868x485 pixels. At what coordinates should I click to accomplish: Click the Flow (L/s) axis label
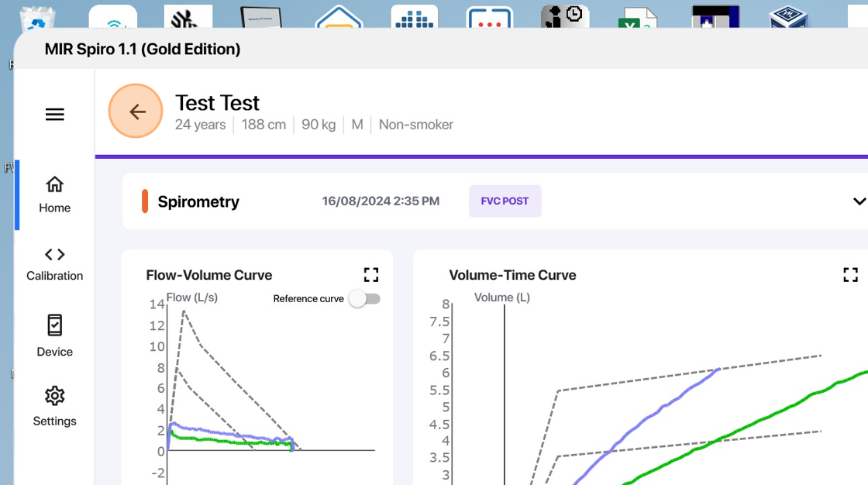192,298
